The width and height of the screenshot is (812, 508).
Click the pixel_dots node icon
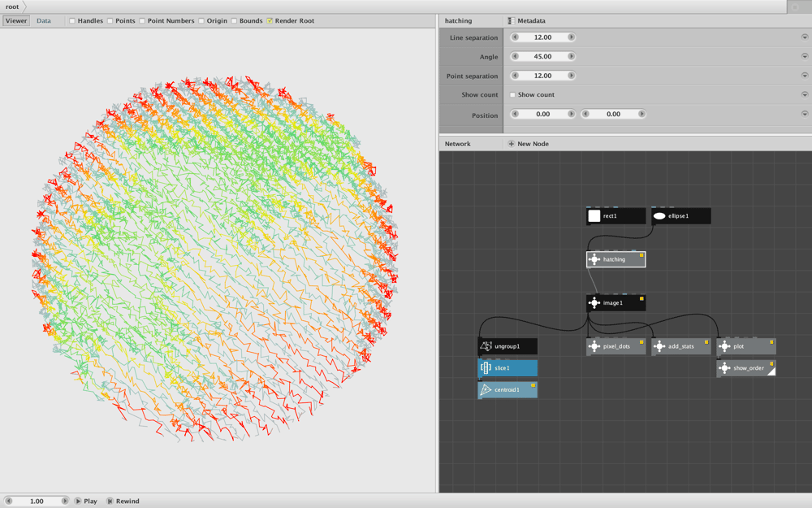[x=594, y=346]
